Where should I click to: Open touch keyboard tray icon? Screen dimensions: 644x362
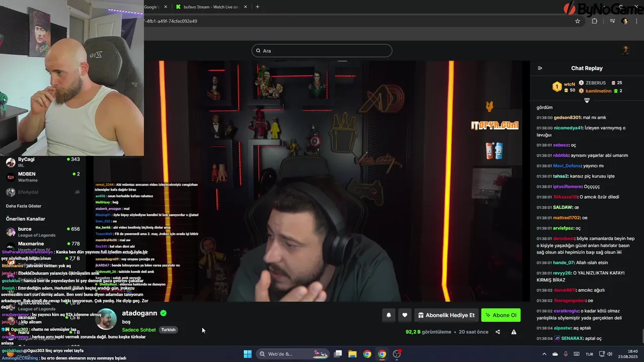[x=577, y=354]
